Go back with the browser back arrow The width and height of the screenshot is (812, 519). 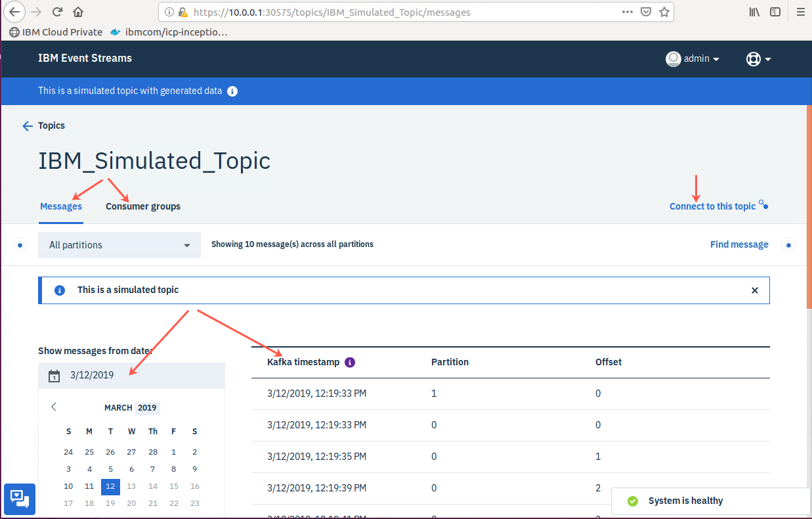[x=15, y=12]
